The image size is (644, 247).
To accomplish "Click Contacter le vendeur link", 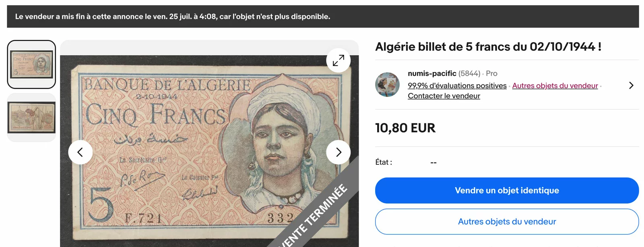I will [x=444, y=96].
